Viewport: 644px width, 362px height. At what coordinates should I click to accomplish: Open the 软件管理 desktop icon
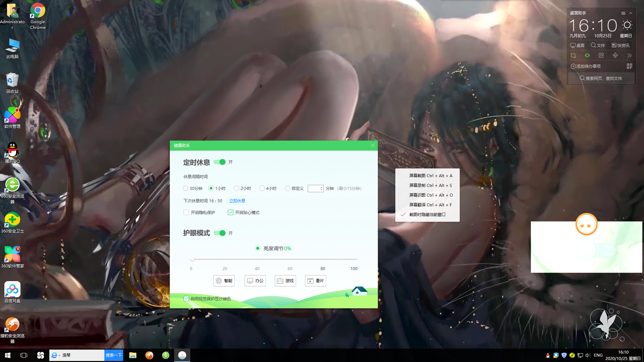click(12, 118)
